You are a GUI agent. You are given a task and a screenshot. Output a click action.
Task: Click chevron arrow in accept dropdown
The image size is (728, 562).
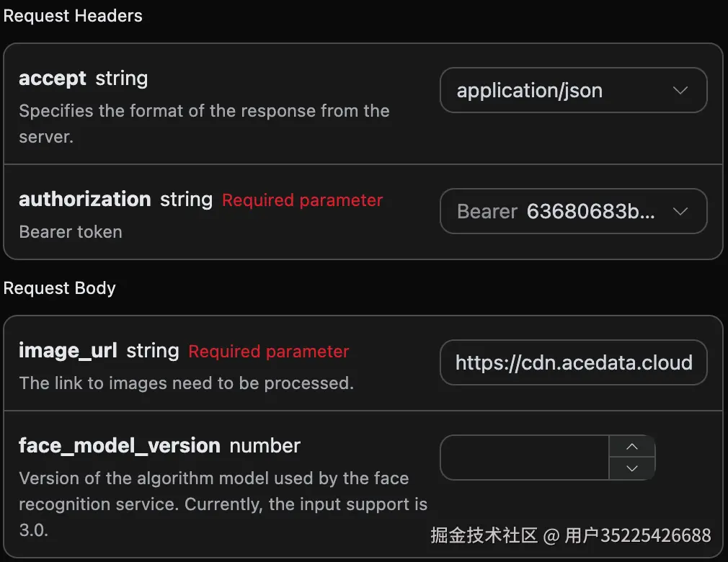click(x=680, y=91)
